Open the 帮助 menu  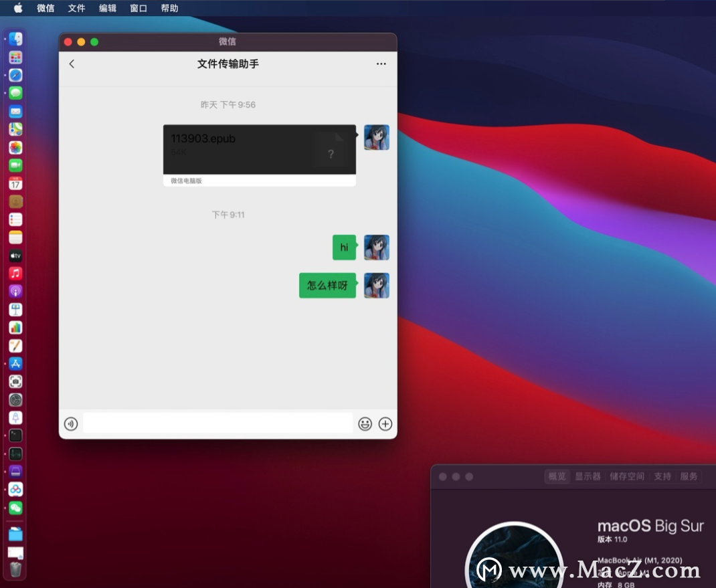click(169, 8)
